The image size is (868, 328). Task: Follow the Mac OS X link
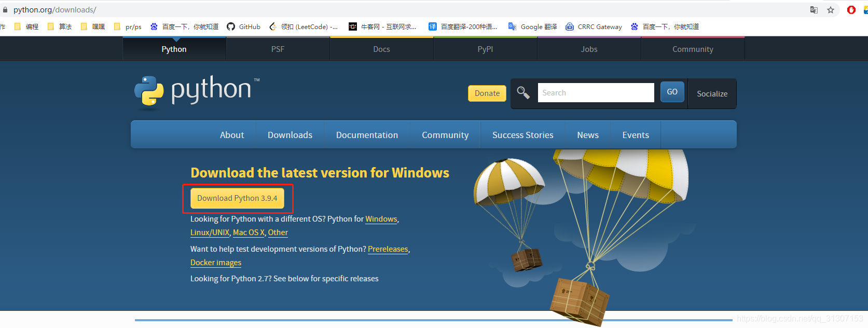(249, 233)
